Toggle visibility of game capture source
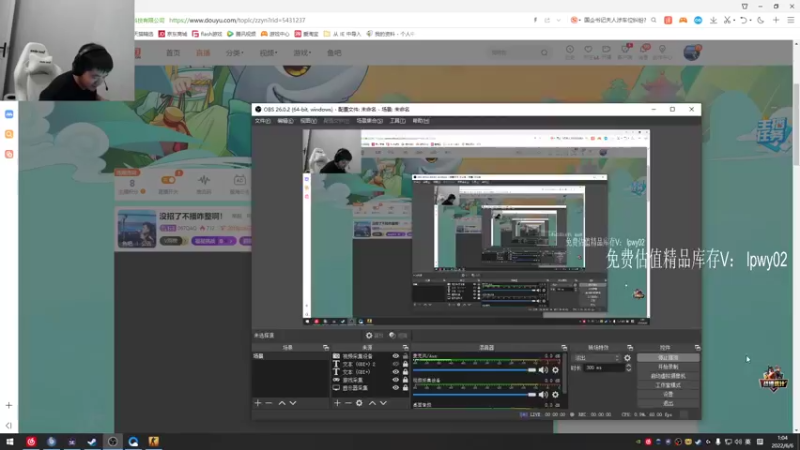800x450 pixels. tap(395, 380)
